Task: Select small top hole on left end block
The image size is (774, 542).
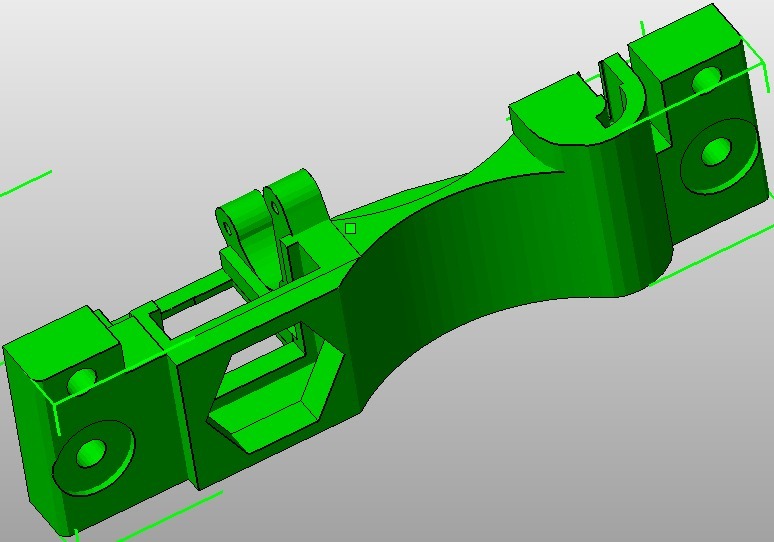Action: point(82,382)
